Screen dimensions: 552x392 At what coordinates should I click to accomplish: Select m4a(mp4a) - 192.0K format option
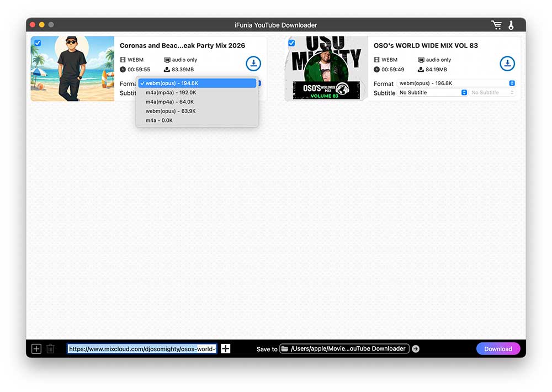point(171,93)
